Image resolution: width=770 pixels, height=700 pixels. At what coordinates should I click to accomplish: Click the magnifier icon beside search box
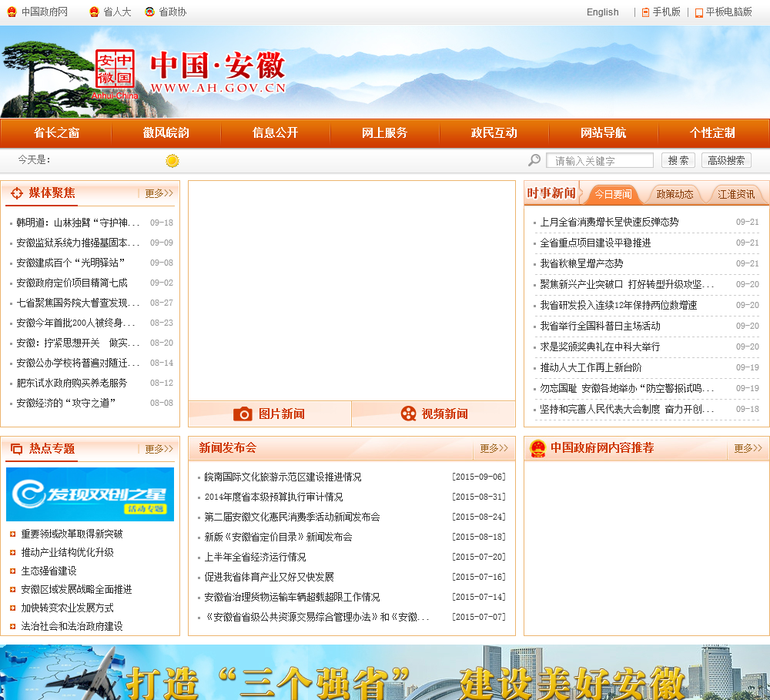534,160
